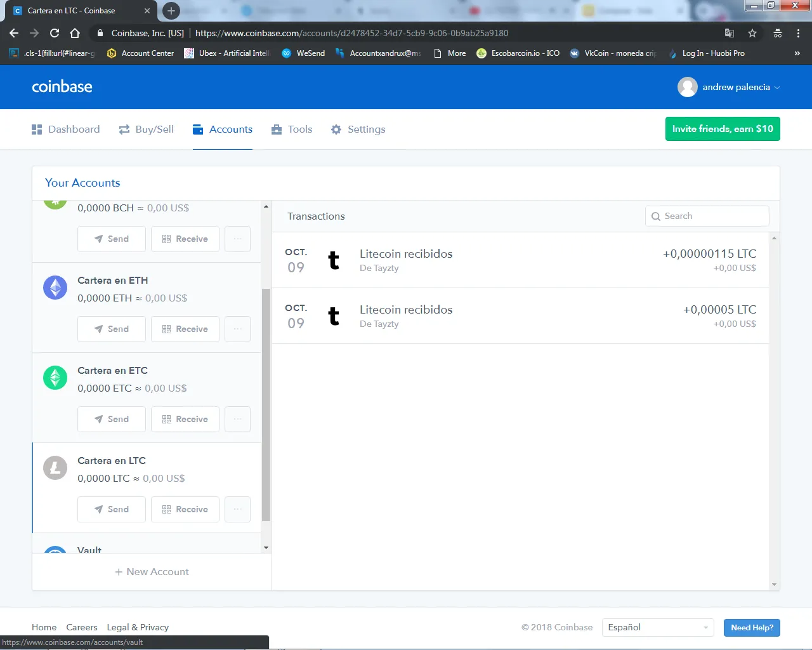Screen dimensions: 812x650
Task: Click Send for the BCH wallet
Action: coord(112,239)
